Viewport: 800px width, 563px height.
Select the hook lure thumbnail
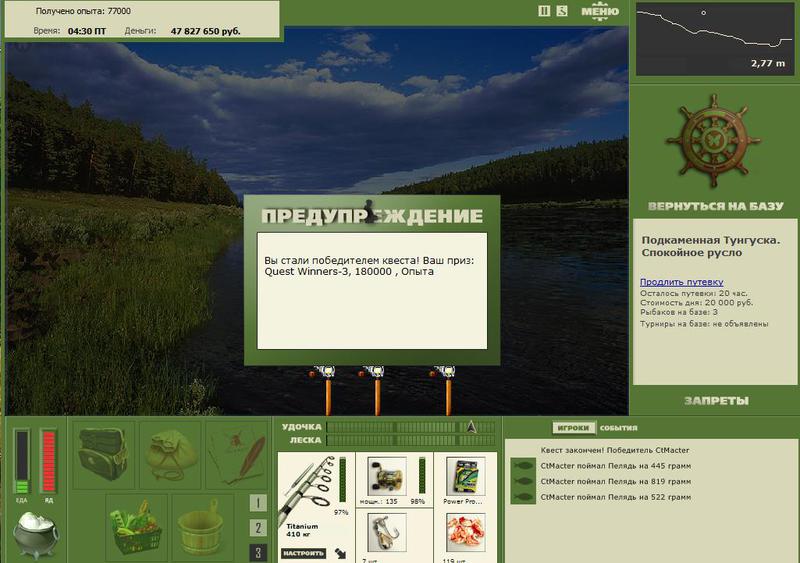pyautogui.click(x=387, y=533)
